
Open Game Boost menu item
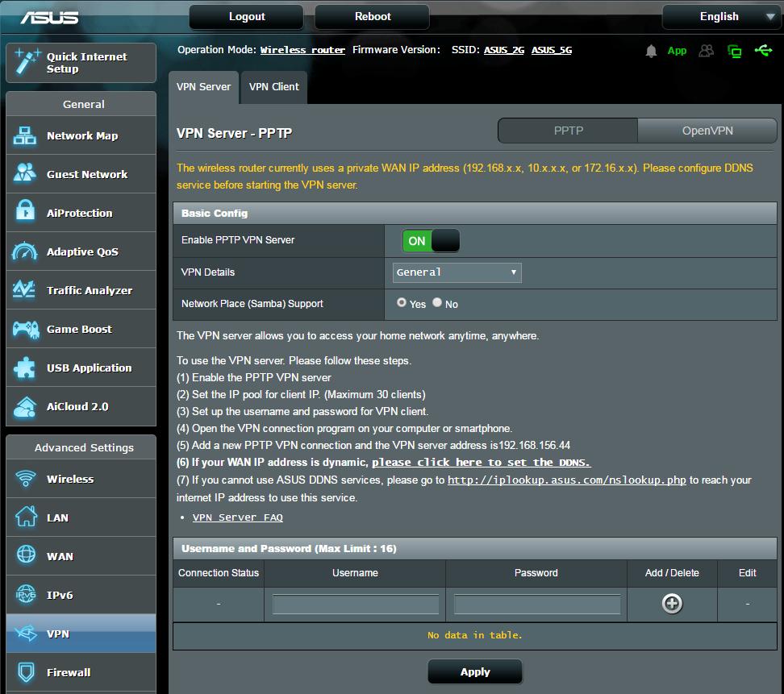81,329
